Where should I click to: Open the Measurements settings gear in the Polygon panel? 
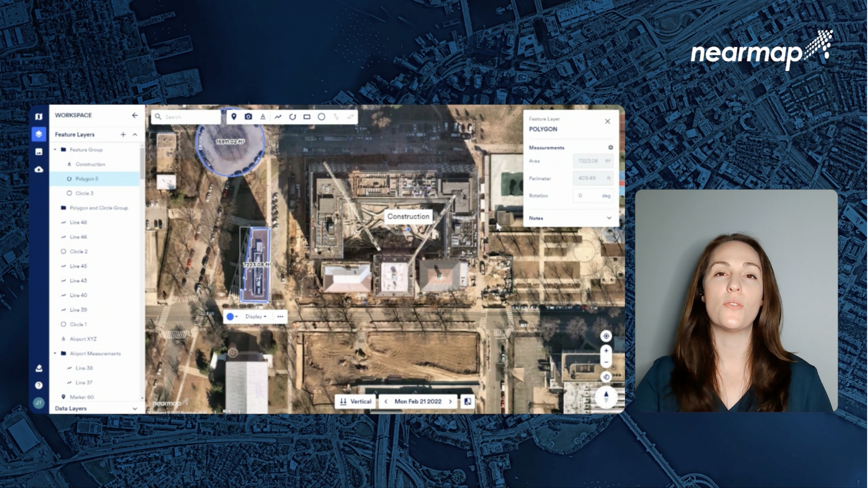tap(610, 147)
